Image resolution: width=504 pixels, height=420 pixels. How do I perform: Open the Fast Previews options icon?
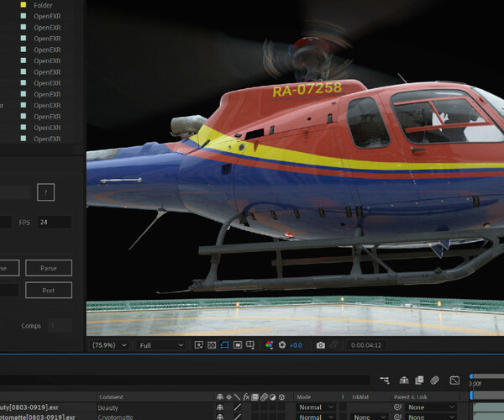(198, 345)
